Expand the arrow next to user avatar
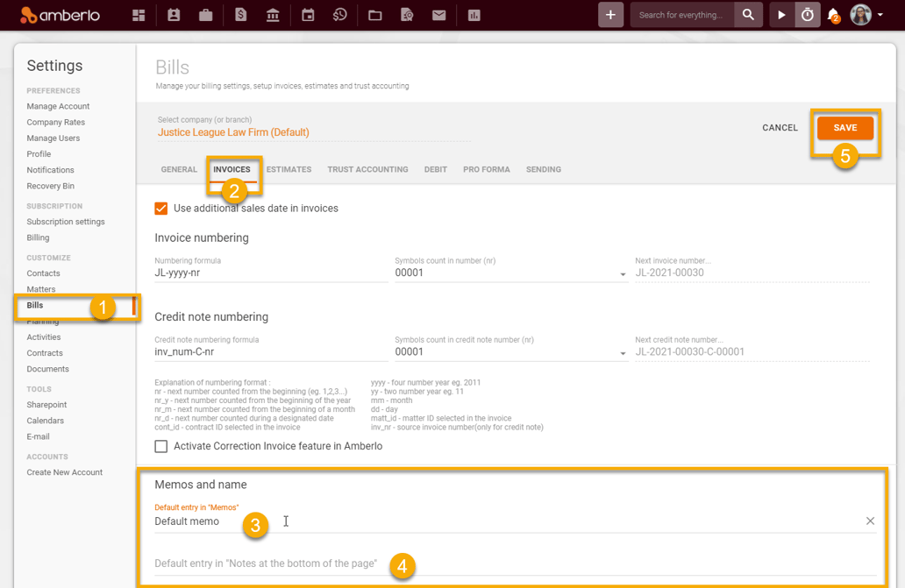The image size is (905, 588). tap(880, 15)
